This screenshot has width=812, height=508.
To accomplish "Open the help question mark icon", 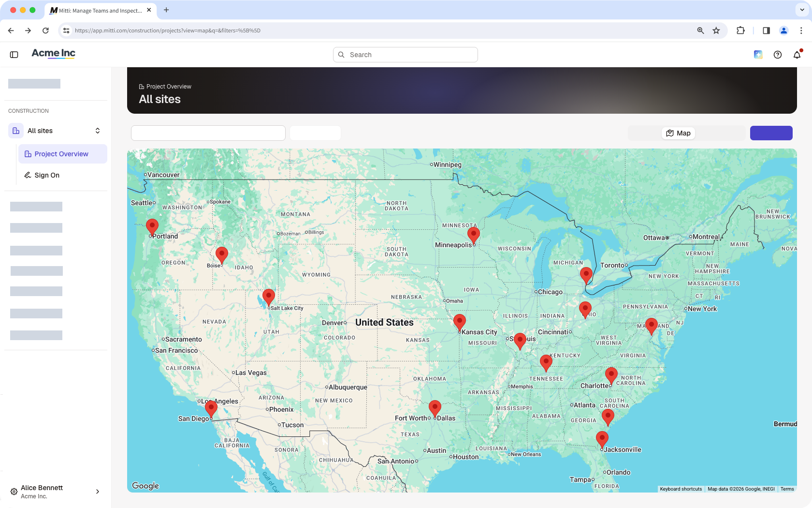I will tap(778, 55).
